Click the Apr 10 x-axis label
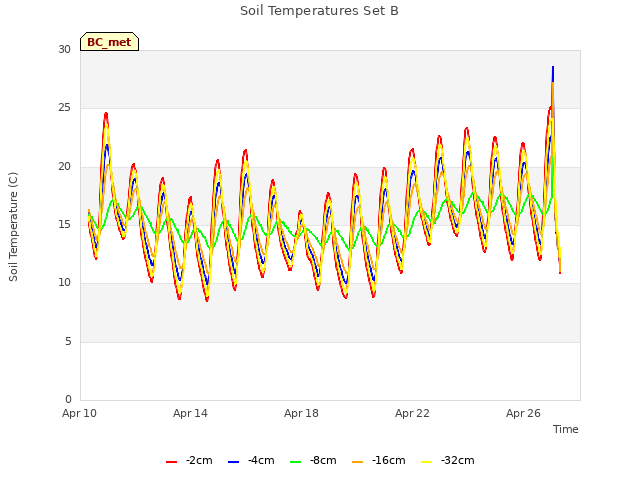The height and width of the screenshot is (480, 640). click(x=80, y=413)
